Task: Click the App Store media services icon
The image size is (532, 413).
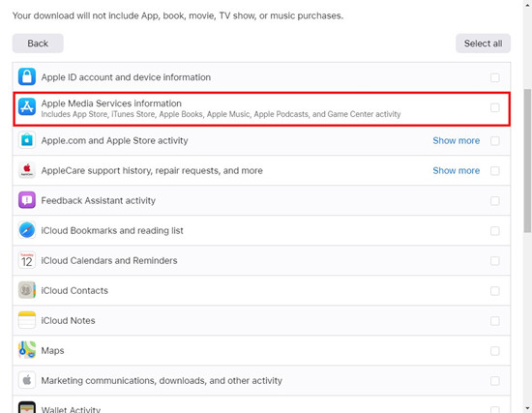Action: [x=27, y=107]
